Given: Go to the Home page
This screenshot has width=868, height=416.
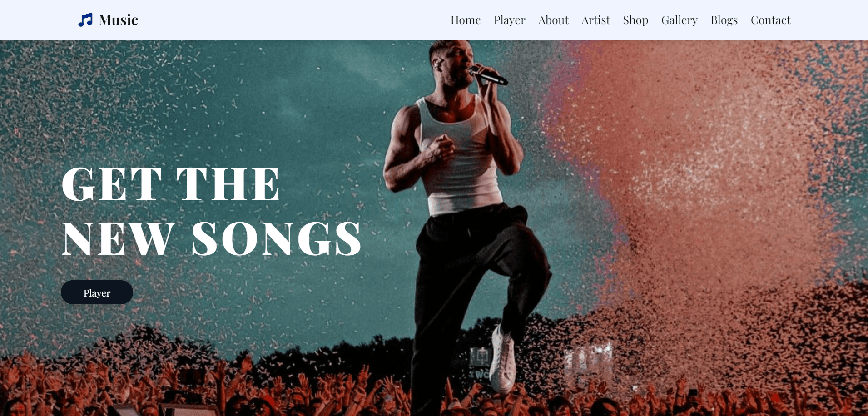Looking at the screenshot, I should click(x=466, y=20).
